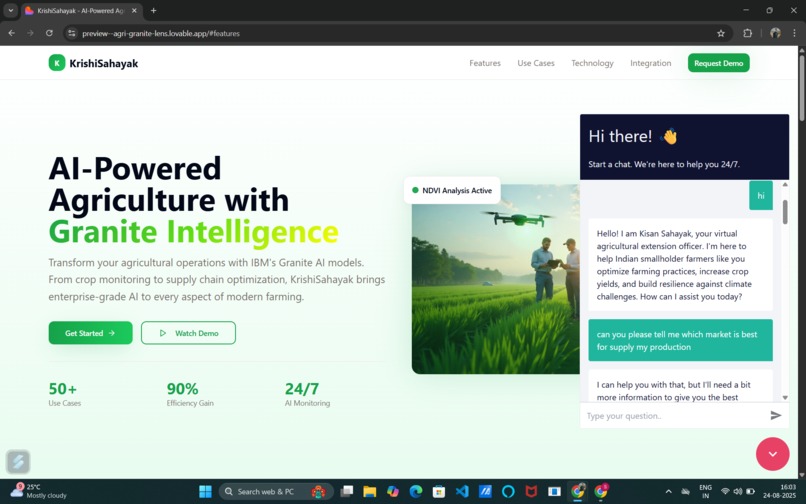Navigate to Integration section
Image resolution: width=806 pixels, height=504 pixels.
(x=650, y=63)
